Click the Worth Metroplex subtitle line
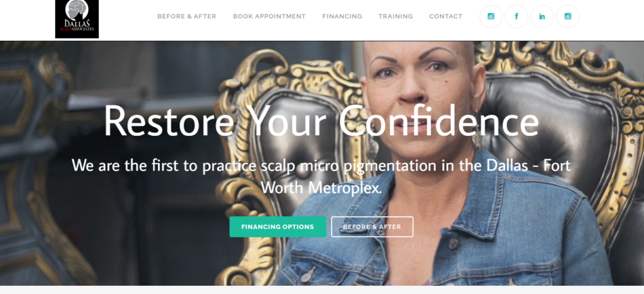The width and height of the screenshot is (644, 294). 321,188
